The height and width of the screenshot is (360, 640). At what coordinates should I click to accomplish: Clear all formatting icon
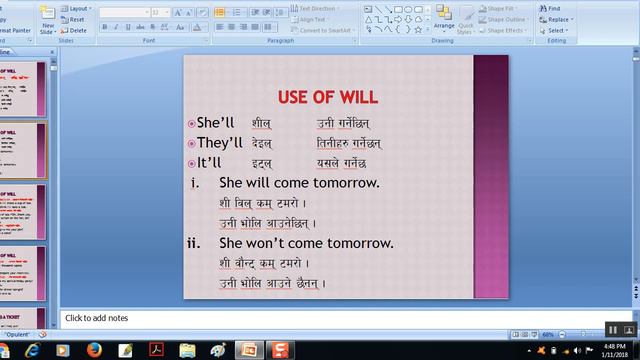point(202,13)
